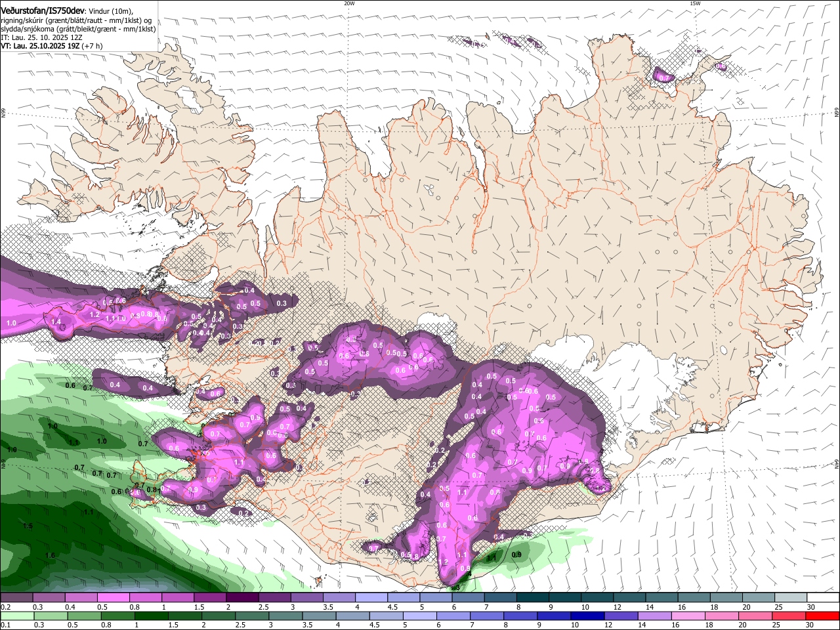The image size is (840, 630).
Task: Pick rain legend swatch between 10 and 12
Action: click(587, 616)
